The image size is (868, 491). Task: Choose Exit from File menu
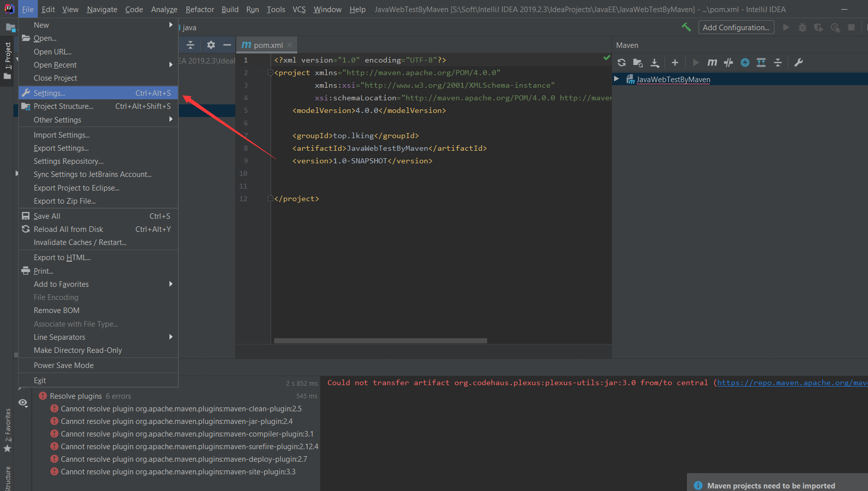pos(98,381)
